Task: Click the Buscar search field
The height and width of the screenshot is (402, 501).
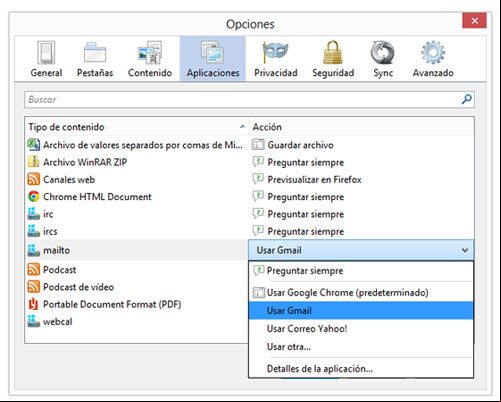Action: (249, 99)
